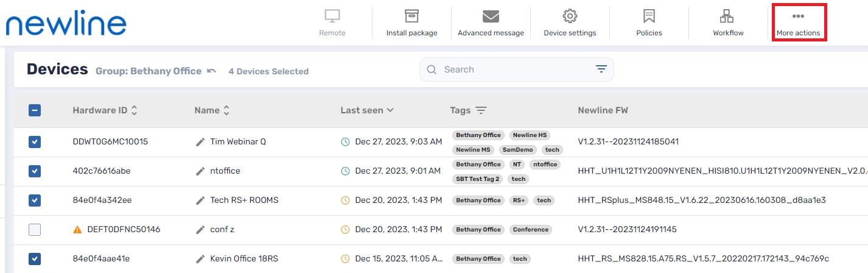Image resolution: width=868 pixels, height=273 pixels.
Task: Click the NT tag
Action: pyautogui.click(x=517, y=165)
